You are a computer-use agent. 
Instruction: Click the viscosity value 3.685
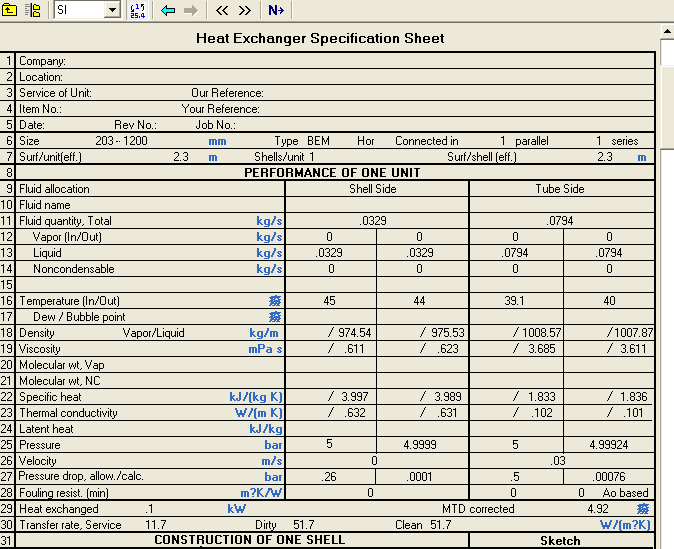(542, 349)
